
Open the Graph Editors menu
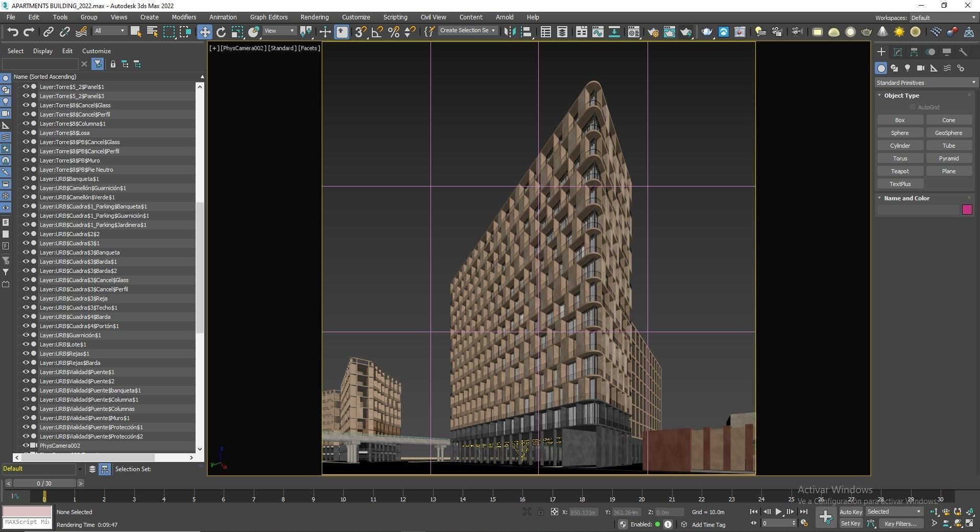pyautogui.click(x=269, y=17)
